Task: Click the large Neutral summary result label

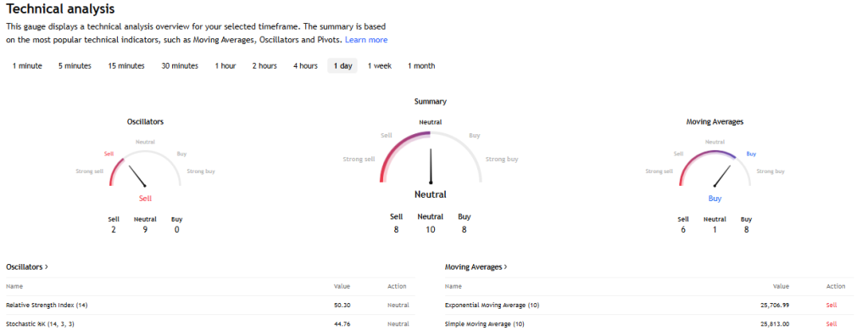Action: click(431, 194)
